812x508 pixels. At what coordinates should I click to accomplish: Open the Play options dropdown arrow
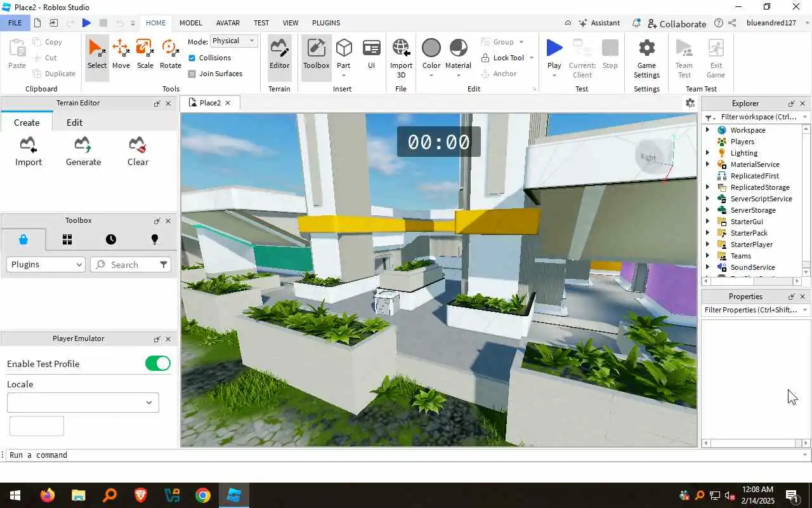click(x=554, y=76)
